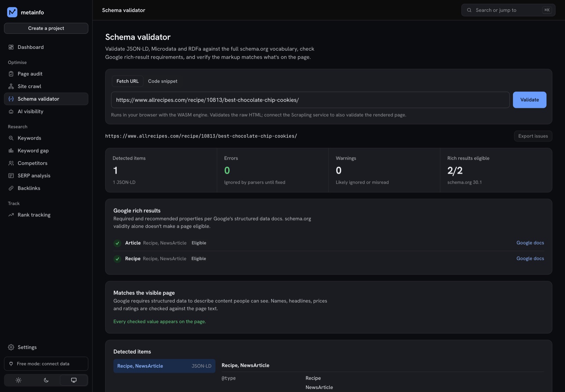
Task: Click the Create a project button
Action: click(46, 28)
